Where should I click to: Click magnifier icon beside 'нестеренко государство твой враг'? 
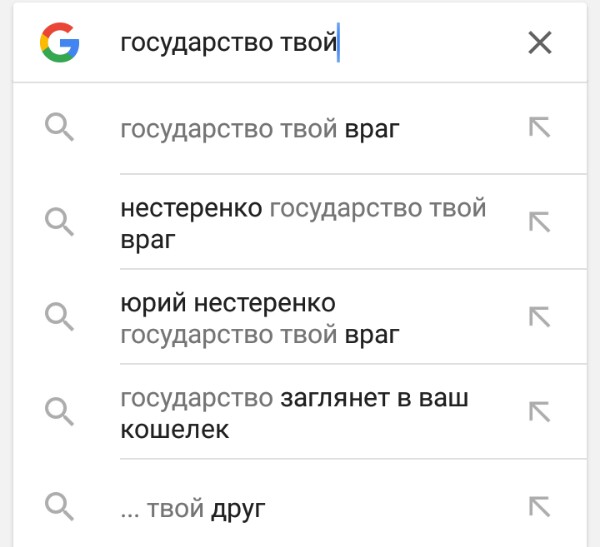coord(60,222)
